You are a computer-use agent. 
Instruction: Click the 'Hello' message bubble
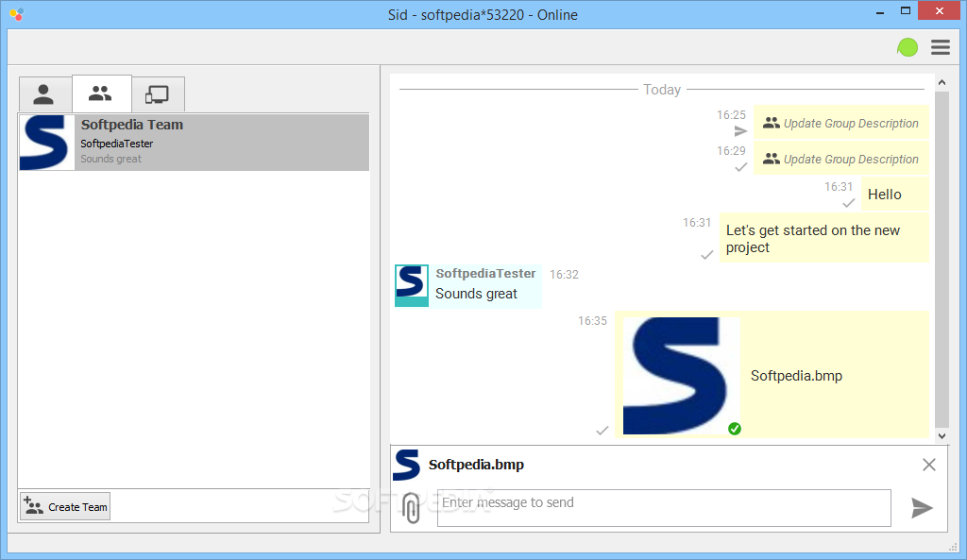coord(894,195)
